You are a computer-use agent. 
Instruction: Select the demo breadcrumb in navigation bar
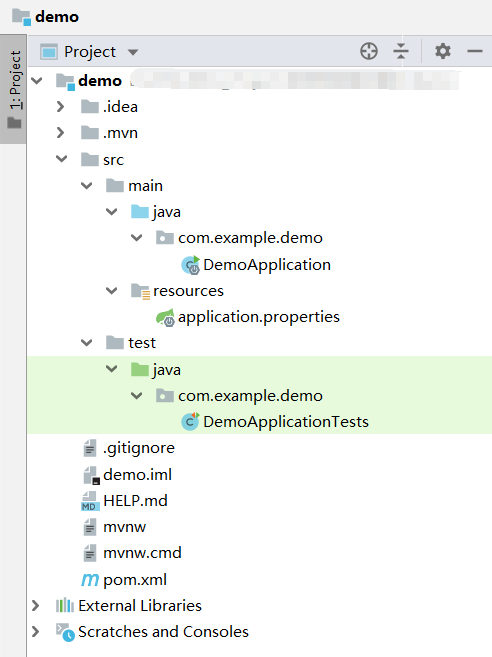[x=57, y=17]
